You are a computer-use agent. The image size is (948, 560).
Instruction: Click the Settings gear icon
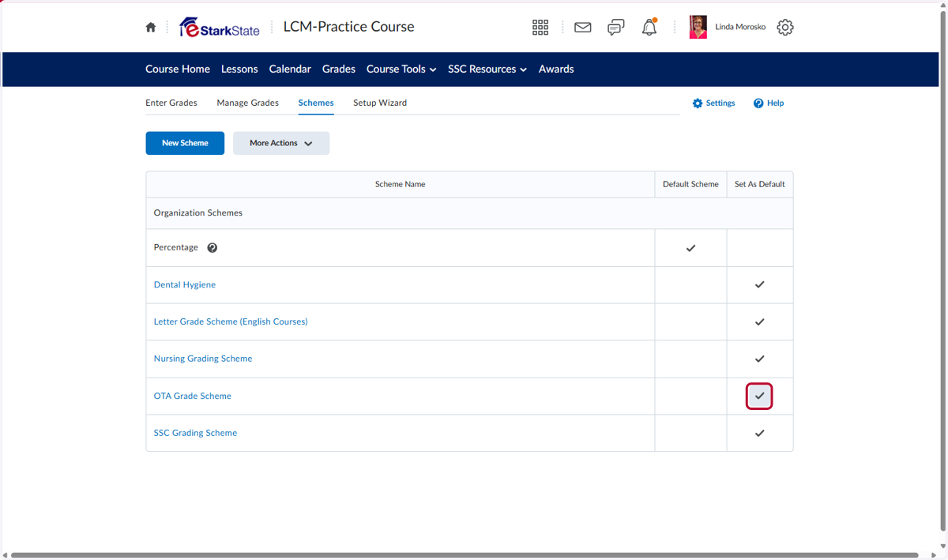coord(698,103)
